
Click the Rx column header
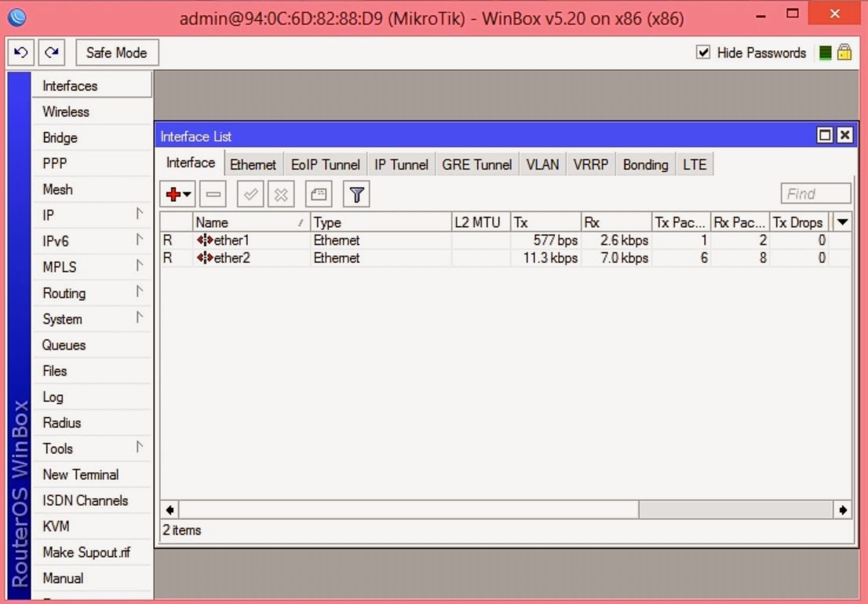[x=616, y=222]
